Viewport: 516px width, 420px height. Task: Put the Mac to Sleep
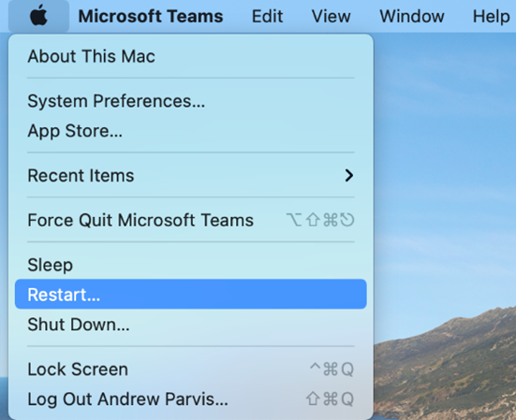[x=190, y=265]
